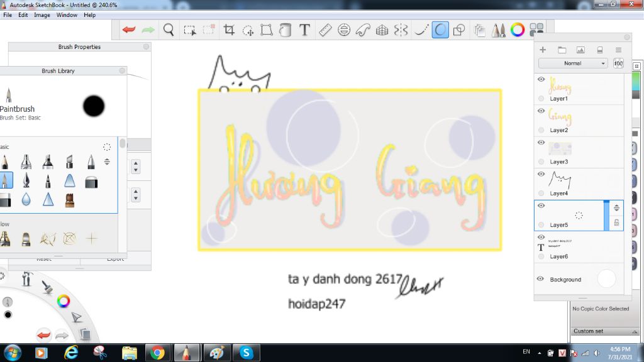Click the black color dot in lagoon
This screenshot has height=362, width=644.
point(8,315)
